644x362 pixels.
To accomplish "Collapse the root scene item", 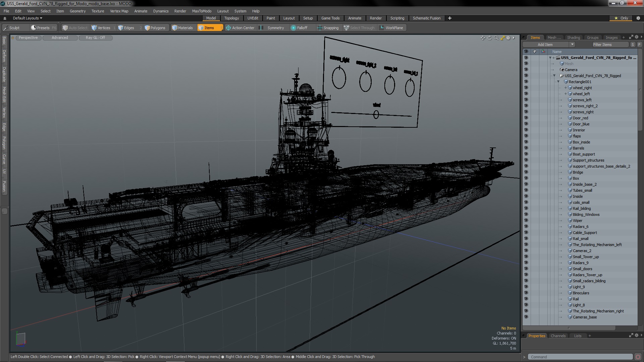I will pos(550,58).
